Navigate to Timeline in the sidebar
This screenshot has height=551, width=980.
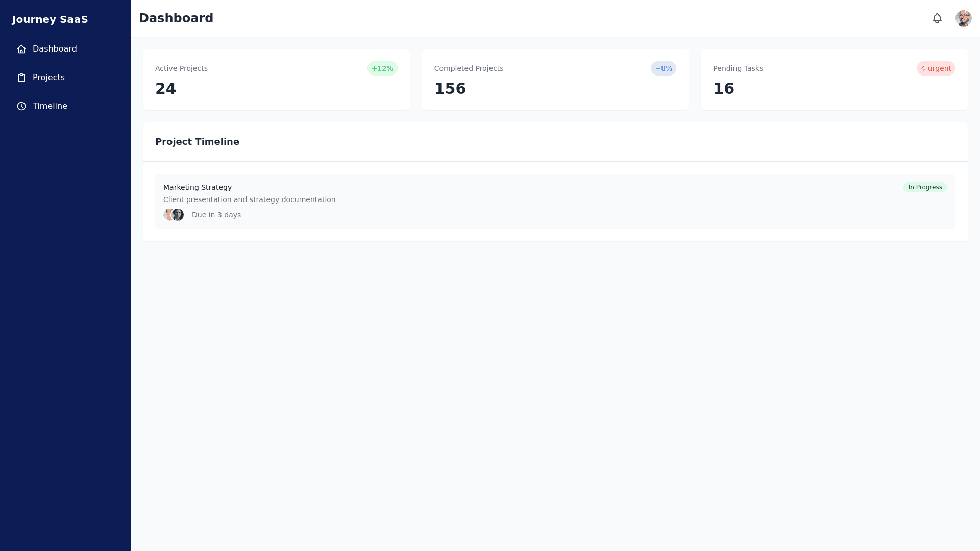coord(50,106)
